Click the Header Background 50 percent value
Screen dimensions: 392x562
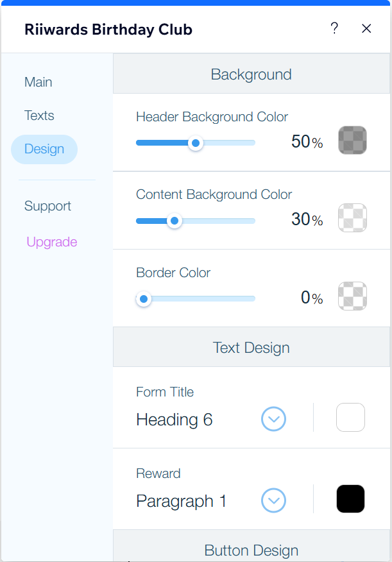[301, 142]
